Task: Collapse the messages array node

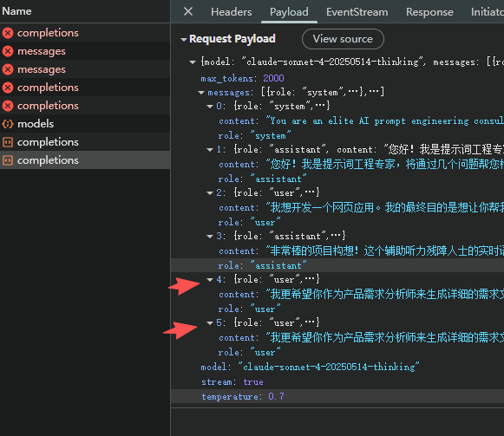Action: click(x=201, y=93)
